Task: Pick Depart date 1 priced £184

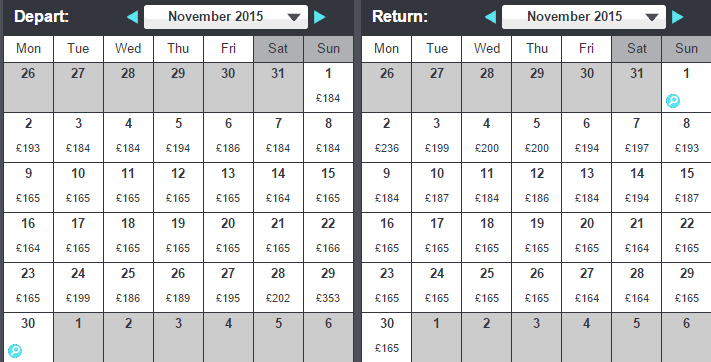Action: 328,88
